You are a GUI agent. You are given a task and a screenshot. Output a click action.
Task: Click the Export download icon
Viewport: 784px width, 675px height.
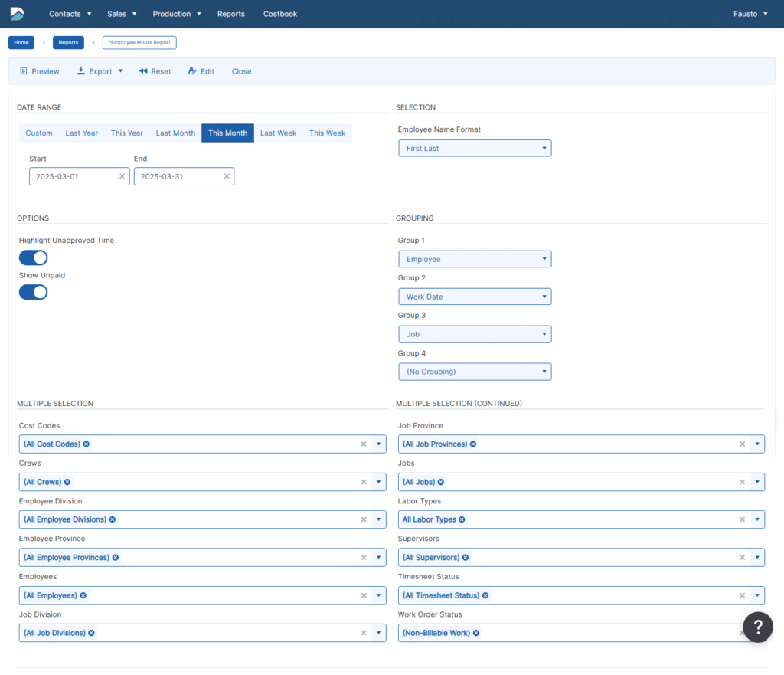81,71
